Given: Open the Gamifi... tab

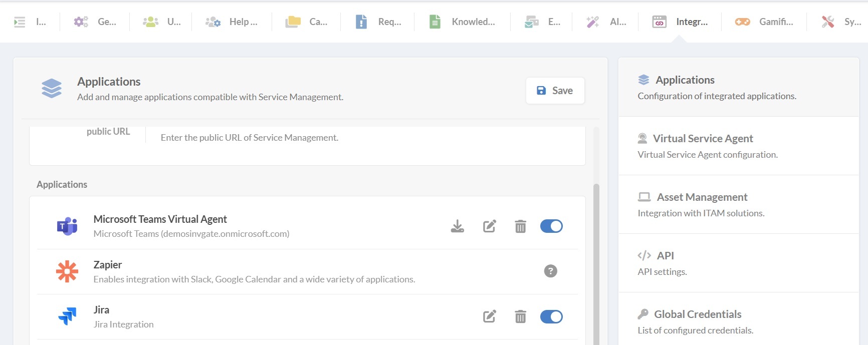Looking at the screenshot, I should tap(764, 22).
